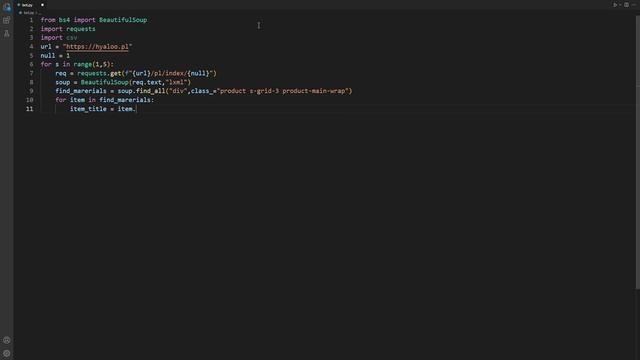Click the breadcrumb ellipsis after the file name
Viewport: 640px width, 360px height.
pyautogui.click(x=40, y=13)
